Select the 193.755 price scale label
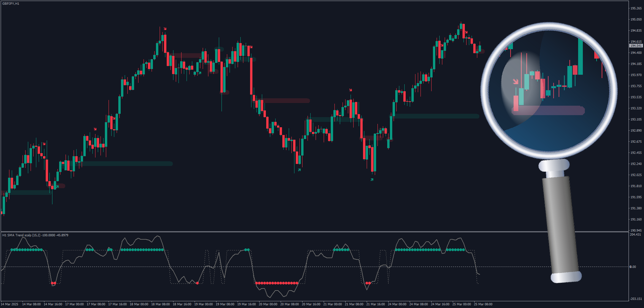 pos(636,86)
